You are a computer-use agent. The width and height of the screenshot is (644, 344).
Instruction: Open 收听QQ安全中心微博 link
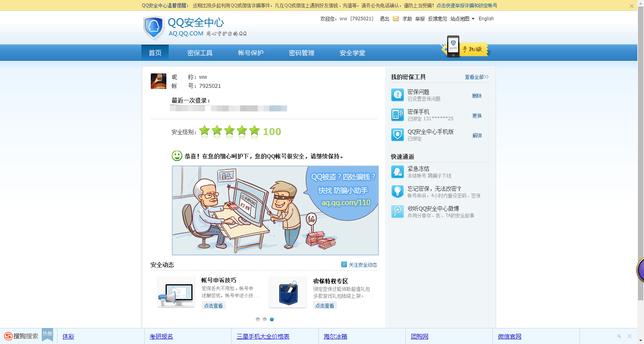point(433,209)
